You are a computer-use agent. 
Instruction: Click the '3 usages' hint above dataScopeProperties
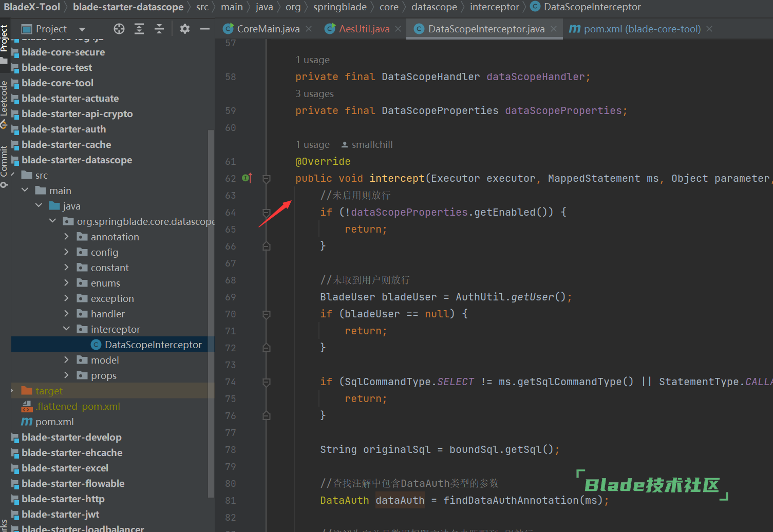click(314, 94)
